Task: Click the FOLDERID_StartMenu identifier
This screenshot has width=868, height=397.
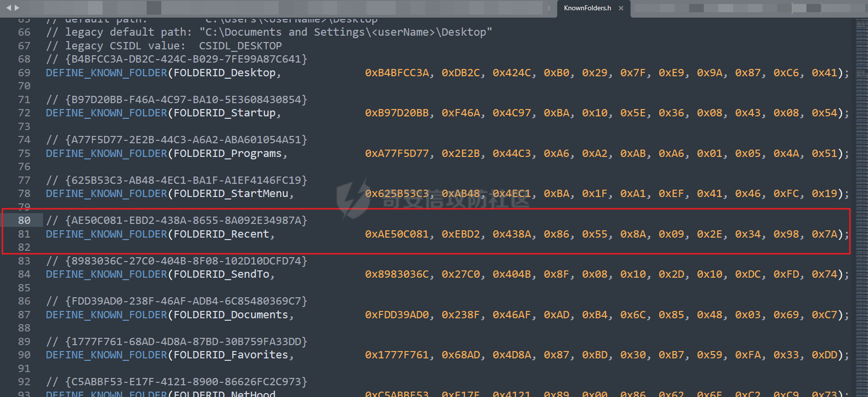Action: click(x=231, y=194)
